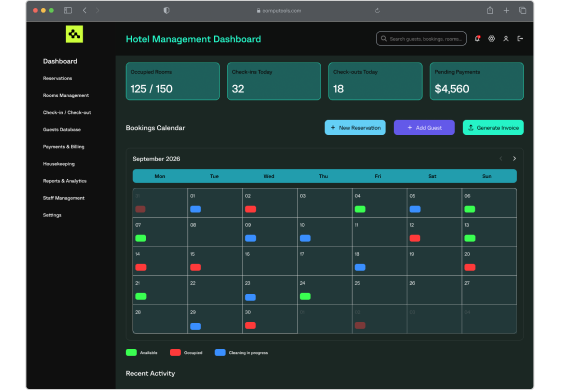This screenshot has width=561, height=390.
Task: Open Payments & Billing section
Action: click(x=63, y=147)
